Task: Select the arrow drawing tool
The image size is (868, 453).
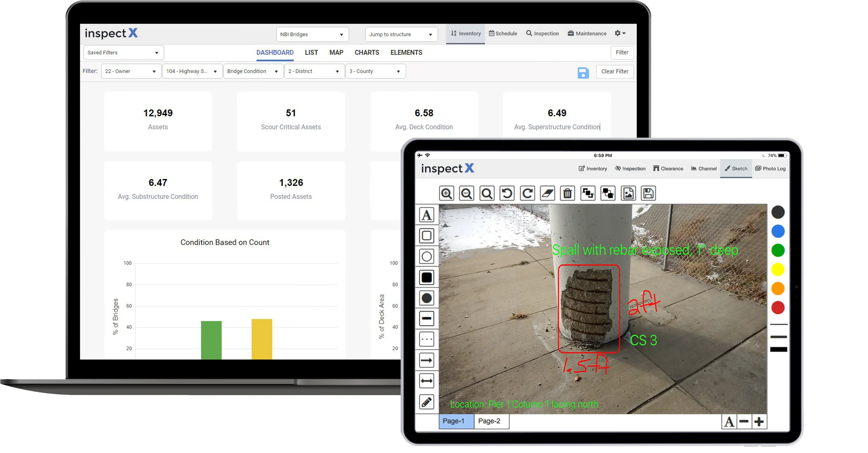Action: (426, 360)
